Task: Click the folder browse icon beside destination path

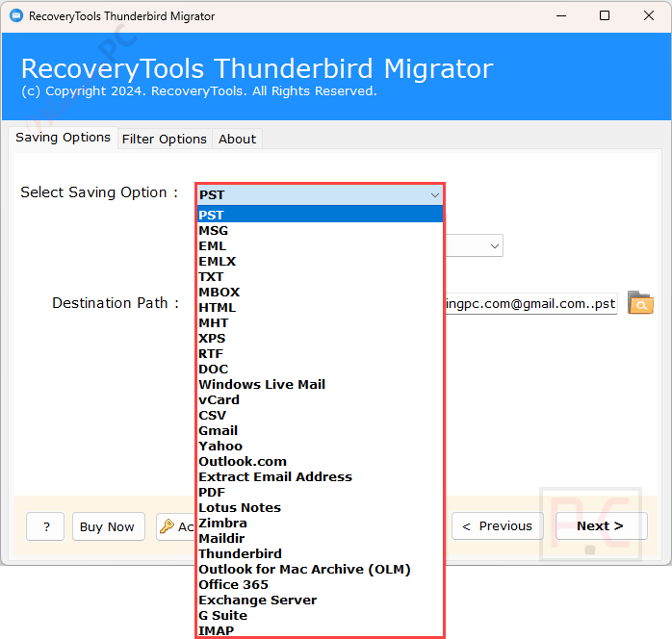Action: coord(640,303)
